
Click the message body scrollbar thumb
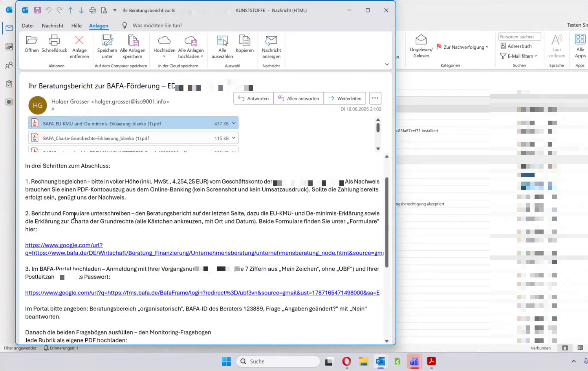coord(387,222)
